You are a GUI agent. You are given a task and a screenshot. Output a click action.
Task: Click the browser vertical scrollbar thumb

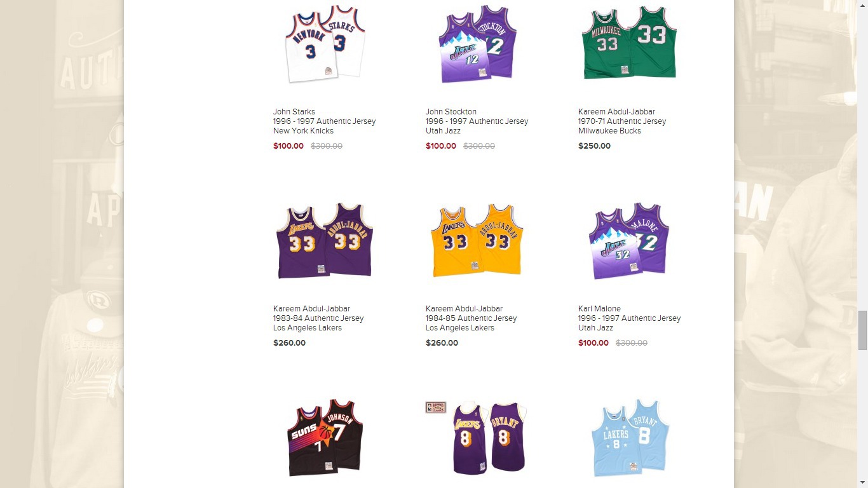click(x=862, y=330)
